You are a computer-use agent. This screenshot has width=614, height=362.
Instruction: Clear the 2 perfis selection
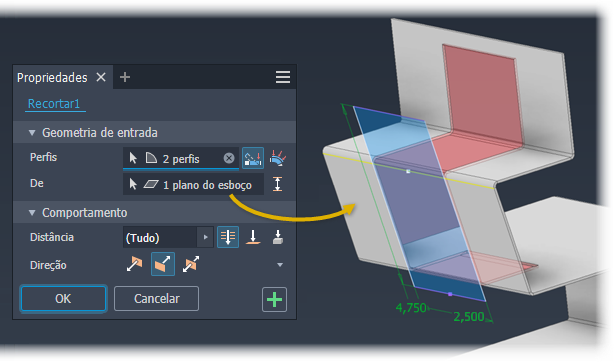point(229,158)
